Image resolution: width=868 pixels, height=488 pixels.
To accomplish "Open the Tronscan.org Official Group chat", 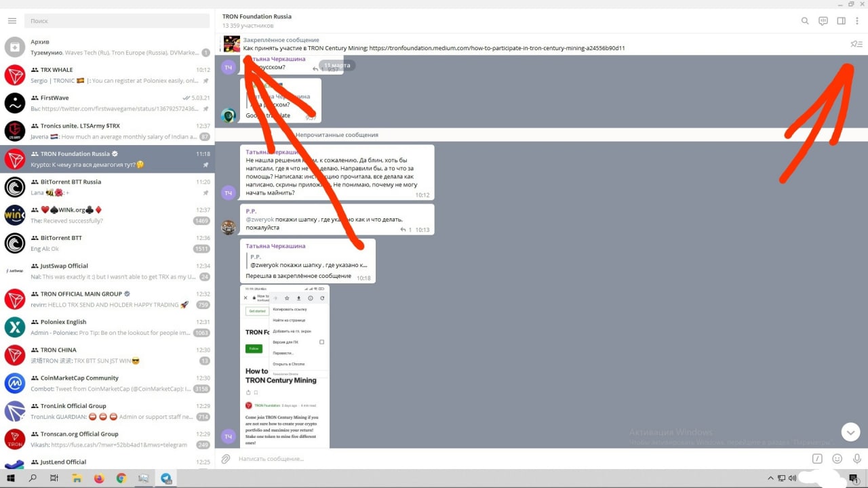I will 107,439.
